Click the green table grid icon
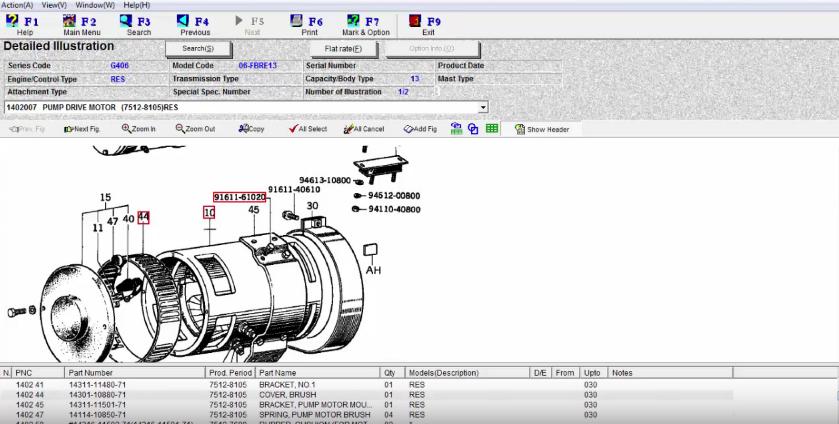The height and width of the screenshot is (424, 839). point(492,128)
